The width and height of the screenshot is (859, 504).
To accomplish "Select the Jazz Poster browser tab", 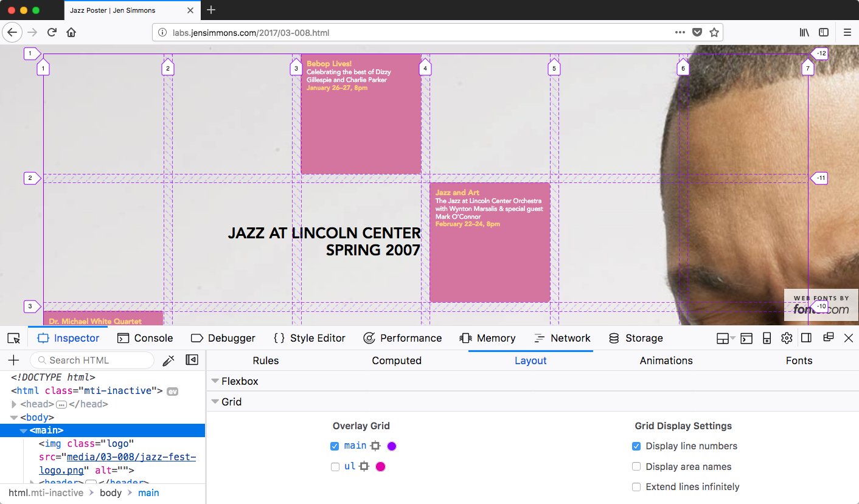I will pos(132,10).
